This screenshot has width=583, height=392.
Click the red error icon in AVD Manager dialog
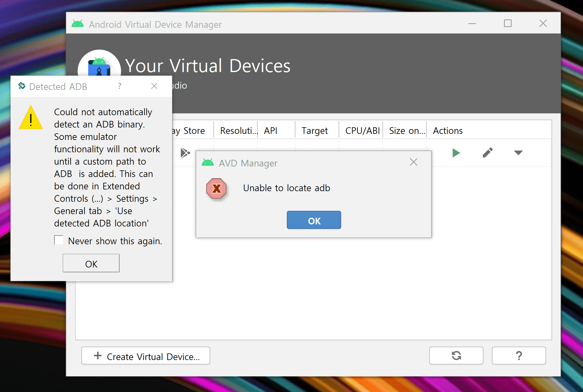click(x=216, y=189)
